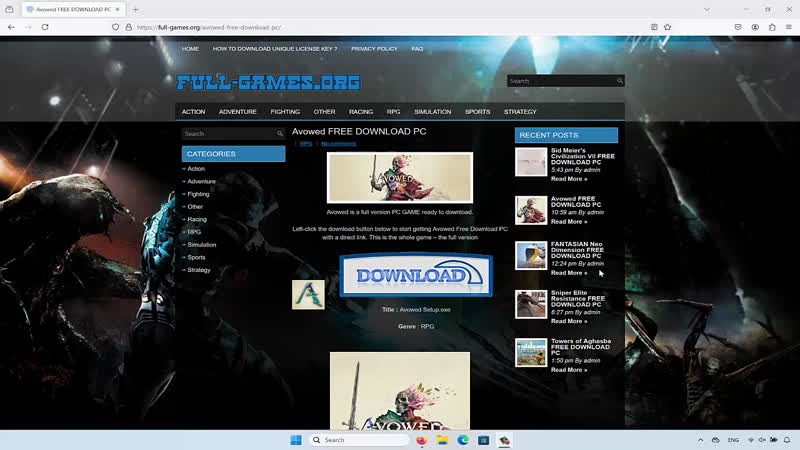Click Read More under FANTASIAN Neo Dimension
Screen dimensions: 800x450
point(569,273)
